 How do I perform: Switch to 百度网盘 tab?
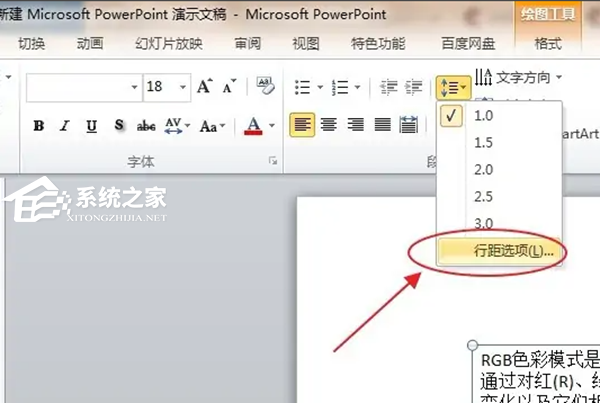(x=468, y=44)
